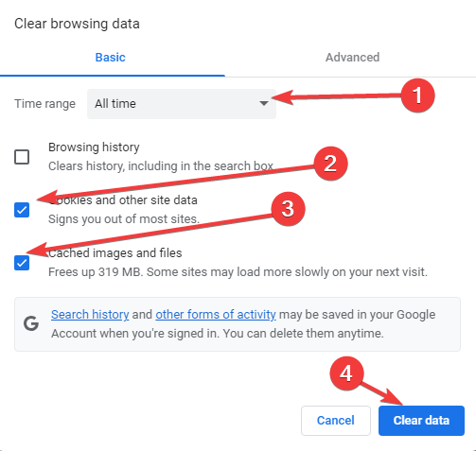Click the red annotation circle numbered 3
476x451 pixels.
pyautogui.click(x=288, y=209)
